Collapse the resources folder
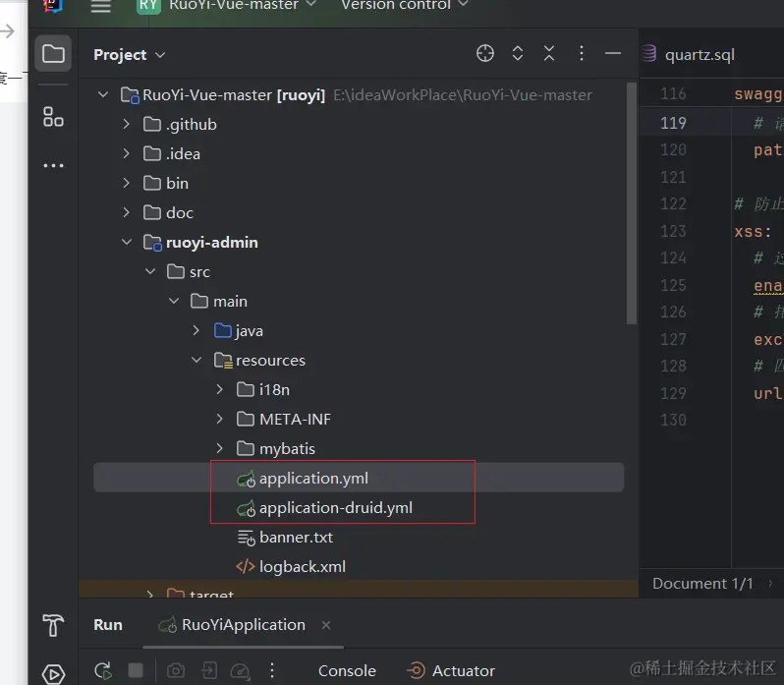 point(196,360)
